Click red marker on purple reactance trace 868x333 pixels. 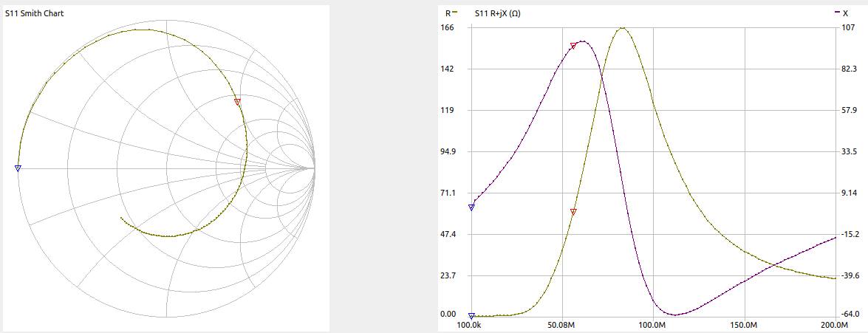[573, 46]
